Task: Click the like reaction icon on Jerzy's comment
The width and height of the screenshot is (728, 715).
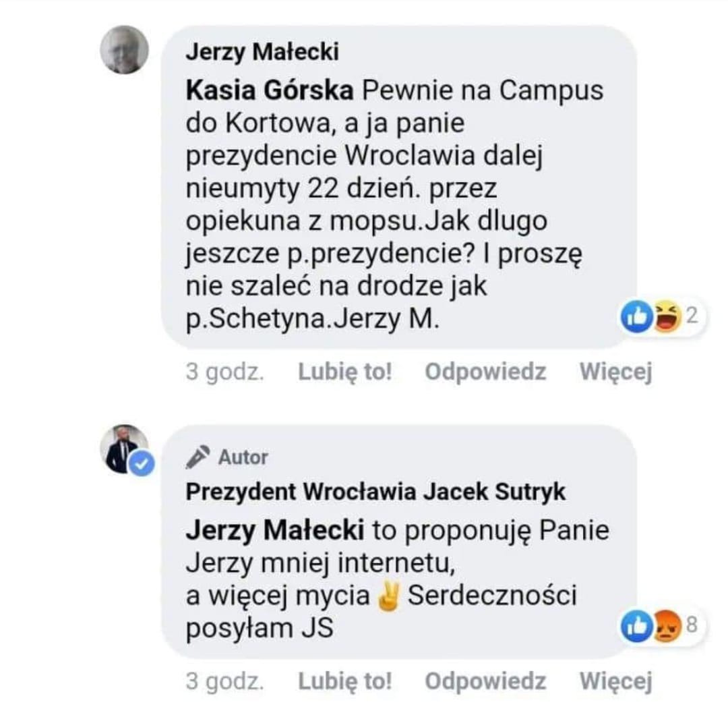Action: (637, 316)
